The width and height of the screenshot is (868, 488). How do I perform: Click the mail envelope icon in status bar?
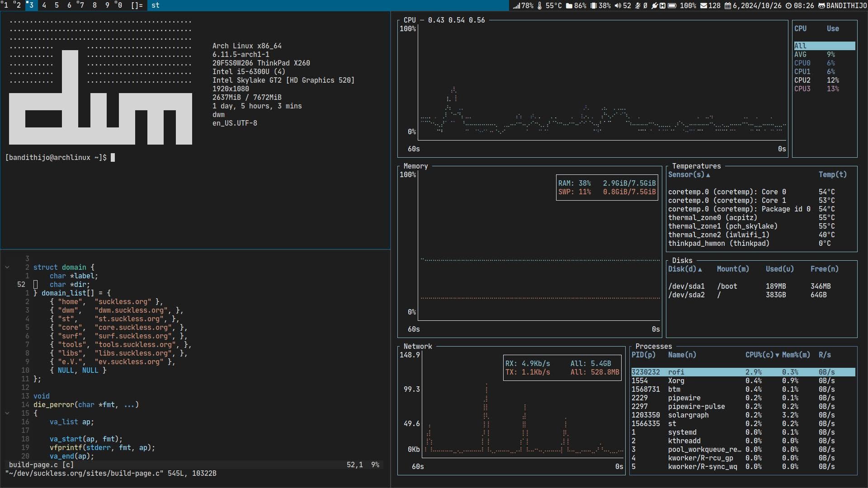tap(704, 6)
